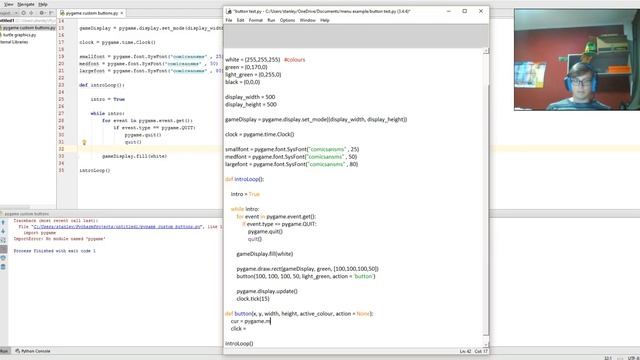Open the Python Console tool window tab
This screenshot has height=360, width=640.
coord(33,351)
